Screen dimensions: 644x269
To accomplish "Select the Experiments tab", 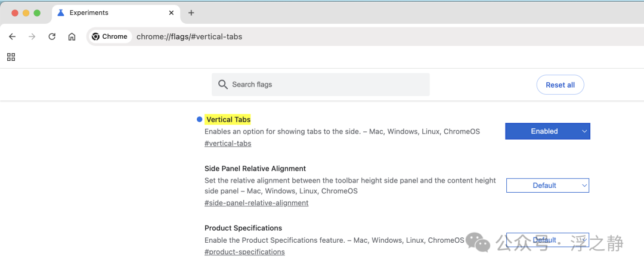I will pyautogui.click(x=116, y=13).
